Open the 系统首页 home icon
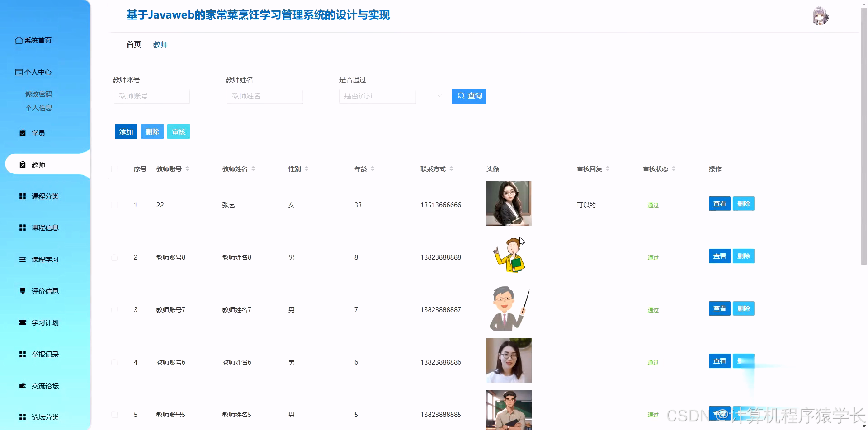868x430 pixels. pos(18,40)
